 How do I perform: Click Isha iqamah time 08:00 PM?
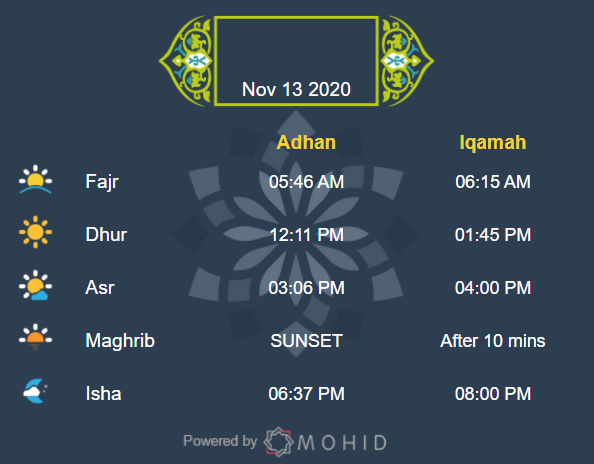click(493, 394)
